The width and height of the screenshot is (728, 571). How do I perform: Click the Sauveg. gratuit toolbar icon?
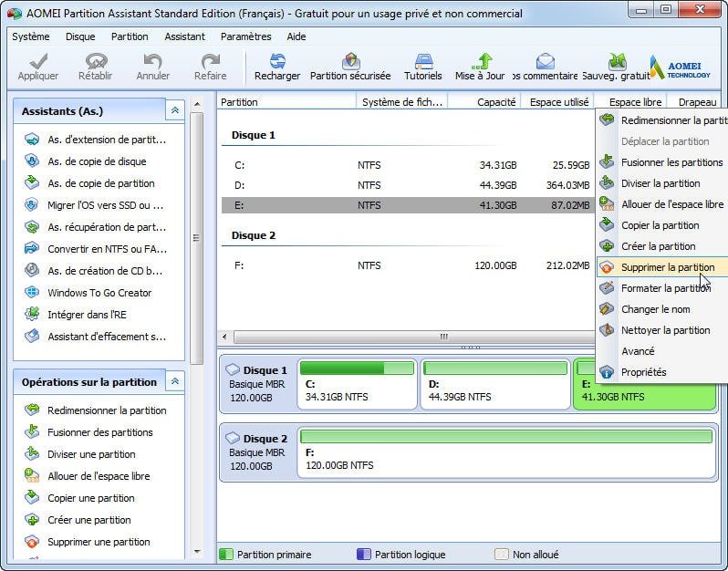pyautogui.click(x=617, y=61)
